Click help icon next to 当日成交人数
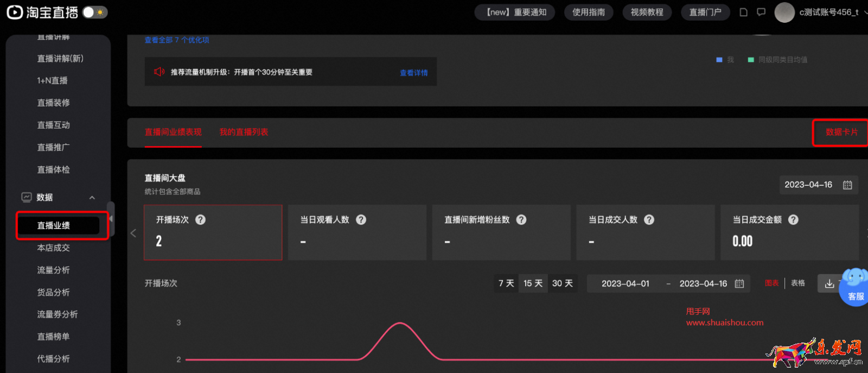 [649, 220]
